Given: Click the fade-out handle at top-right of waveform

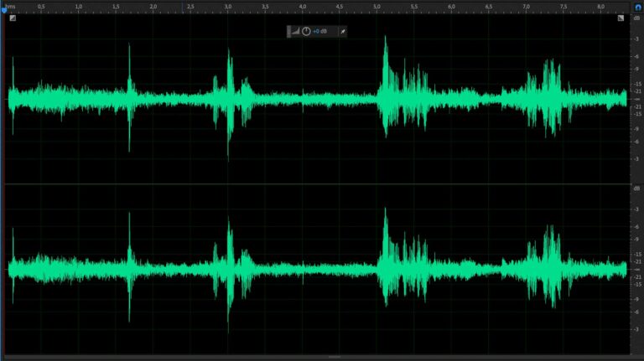Looking at the screenshot, I should coord(621,18).
